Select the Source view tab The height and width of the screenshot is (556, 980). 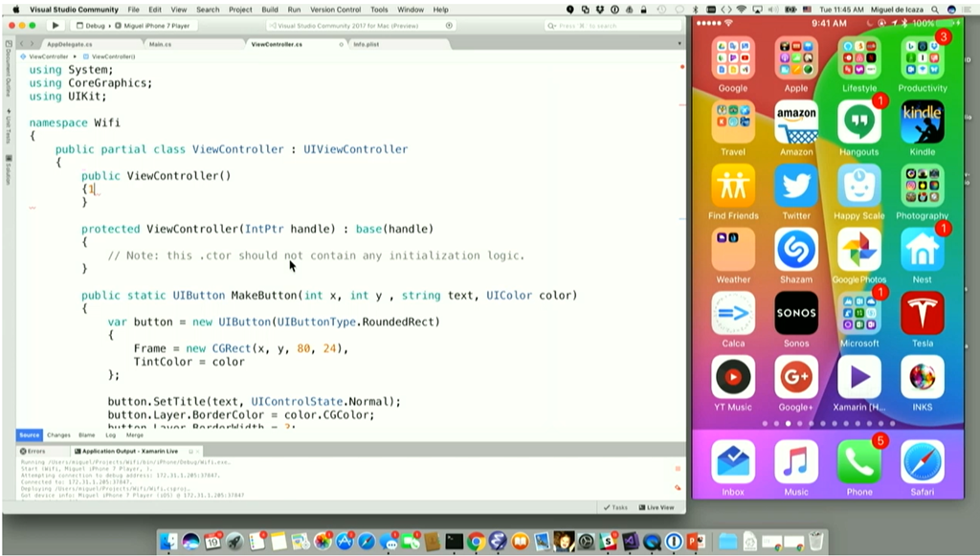[x=29, y=434]
